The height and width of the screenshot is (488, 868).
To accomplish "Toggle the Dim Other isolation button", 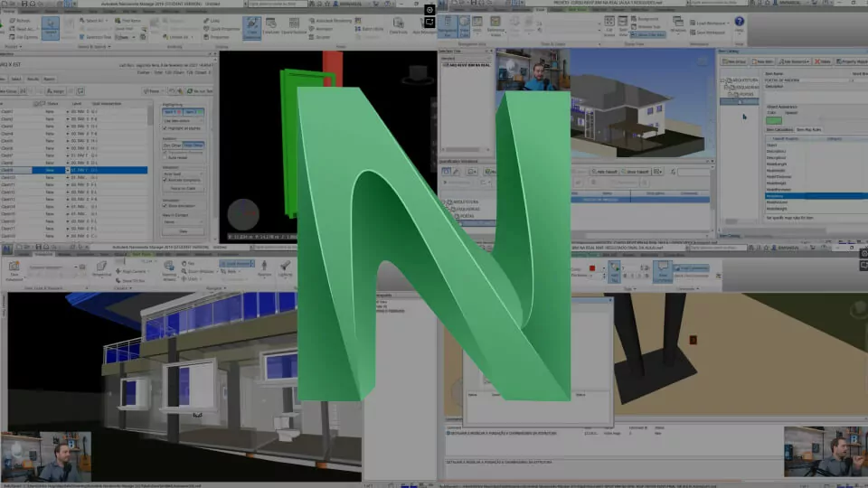I will coord(172,145).
